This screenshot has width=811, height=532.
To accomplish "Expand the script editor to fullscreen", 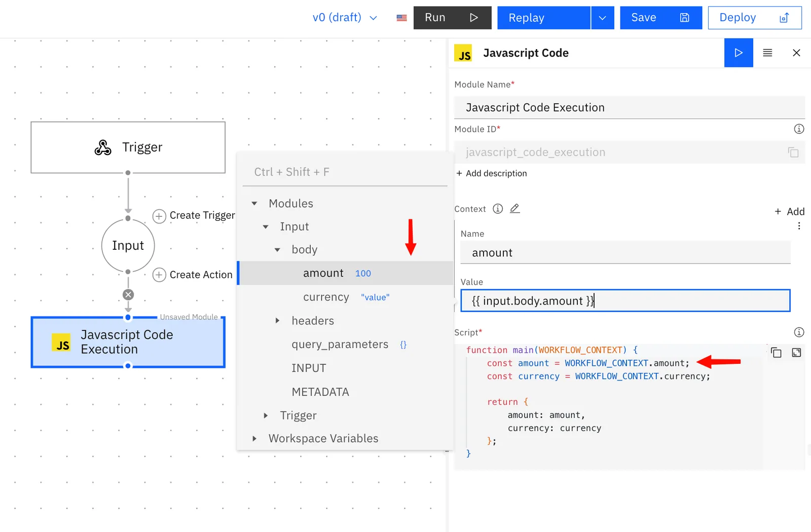I will click(796, 353).
